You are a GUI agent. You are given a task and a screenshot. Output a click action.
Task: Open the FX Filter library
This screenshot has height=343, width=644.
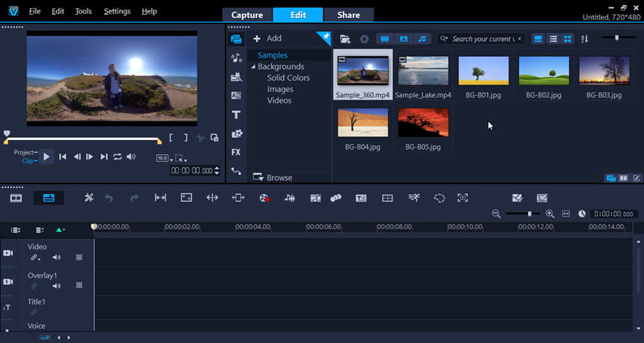pyautogui.click(x=236, y=152)
